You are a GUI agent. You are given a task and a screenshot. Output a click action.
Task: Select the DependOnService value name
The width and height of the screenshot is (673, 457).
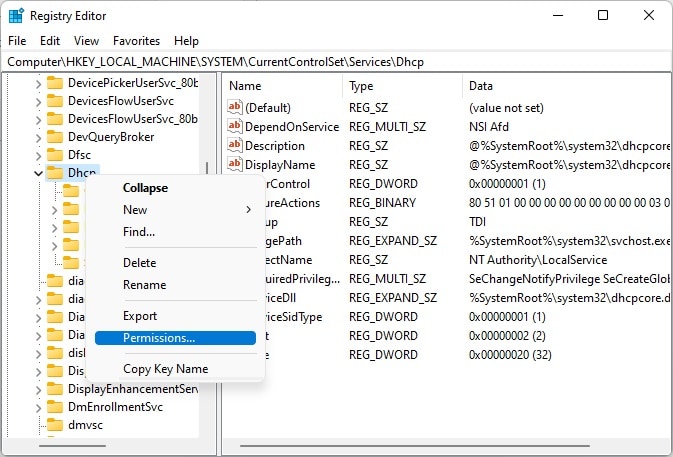(292, 127)
